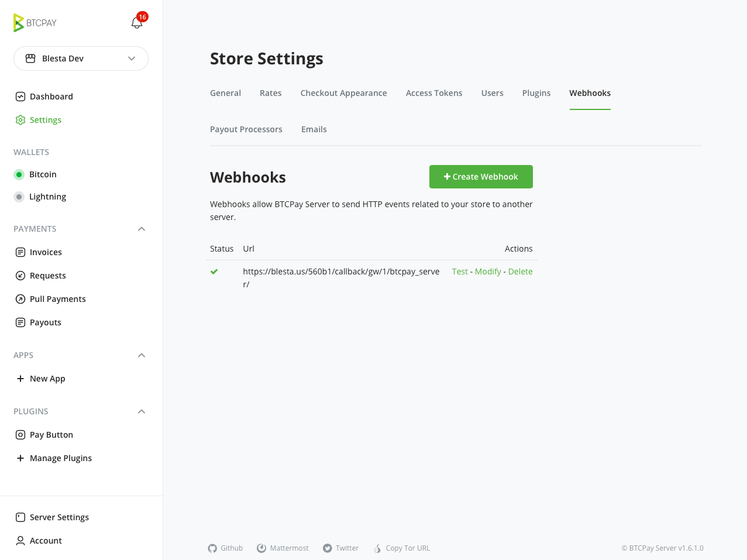Open Server Settings in the sidebar
Screen dimensions: 747x560
tap(59, 517)
